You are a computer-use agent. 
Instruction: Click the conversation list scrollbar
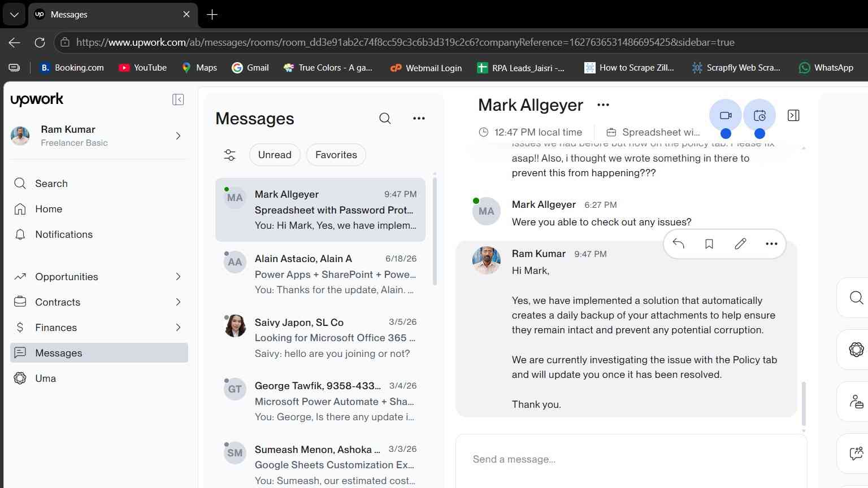(435, 232)
